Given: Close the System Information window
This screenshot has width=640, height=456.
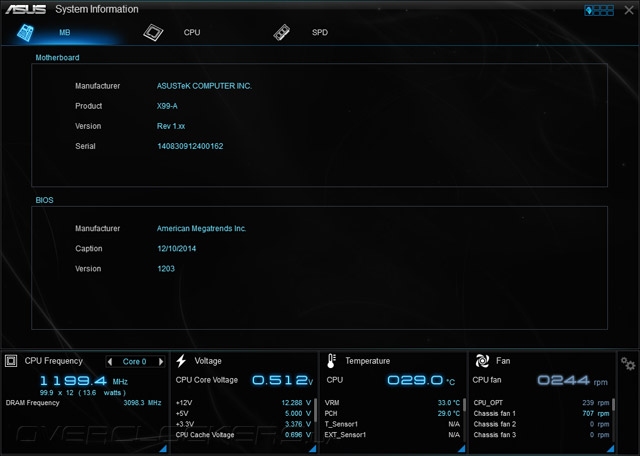Looking at the screenshot, I should point(629,10).
